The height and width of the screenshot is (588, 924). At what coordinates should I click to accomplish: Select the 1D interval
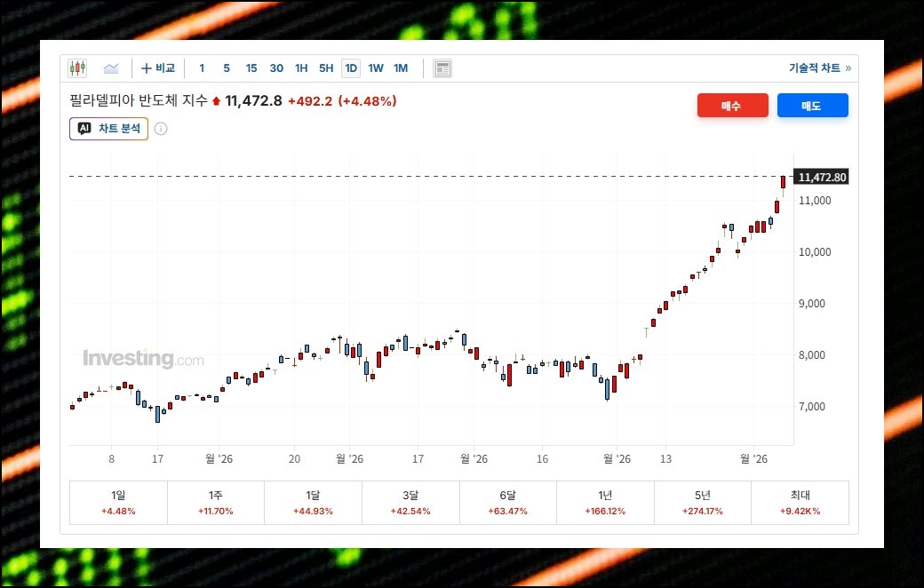(x=351, y=68)
